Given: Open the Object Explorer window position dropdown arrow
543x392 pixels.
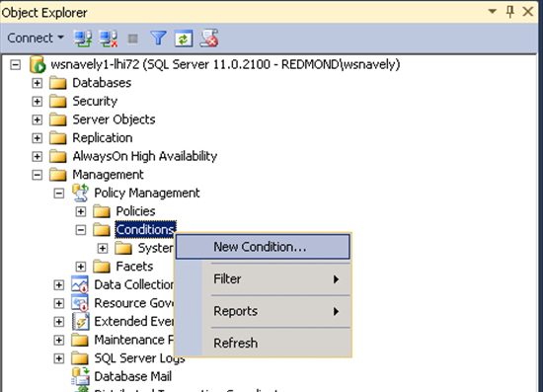Looking at the screenshot, I should coord(492,12).
